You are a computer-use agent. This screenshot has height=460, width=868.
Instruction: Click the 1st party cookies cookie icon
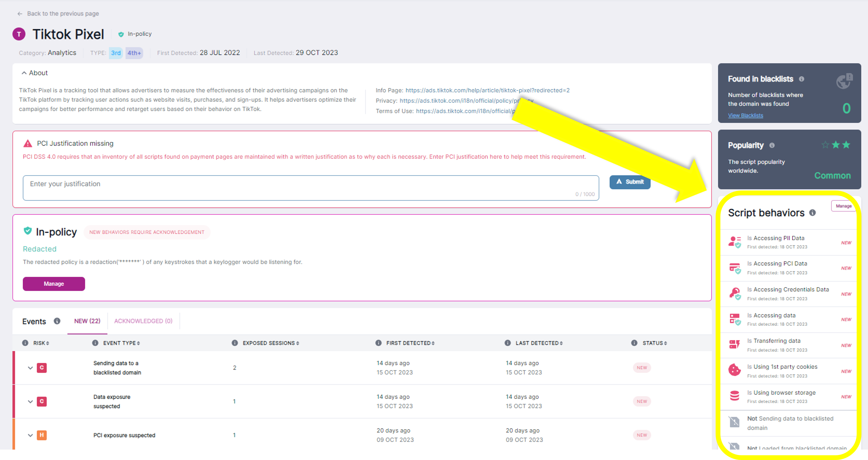tap(735, 370)
